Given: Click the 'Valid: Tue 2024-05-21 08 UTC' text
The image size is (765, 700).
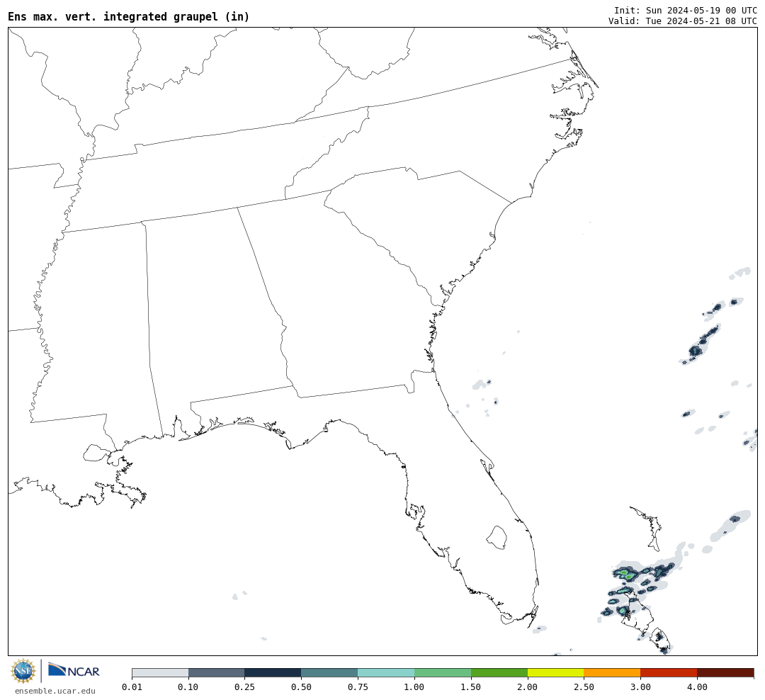Looking at the screenshot, I should pos(683,21).
